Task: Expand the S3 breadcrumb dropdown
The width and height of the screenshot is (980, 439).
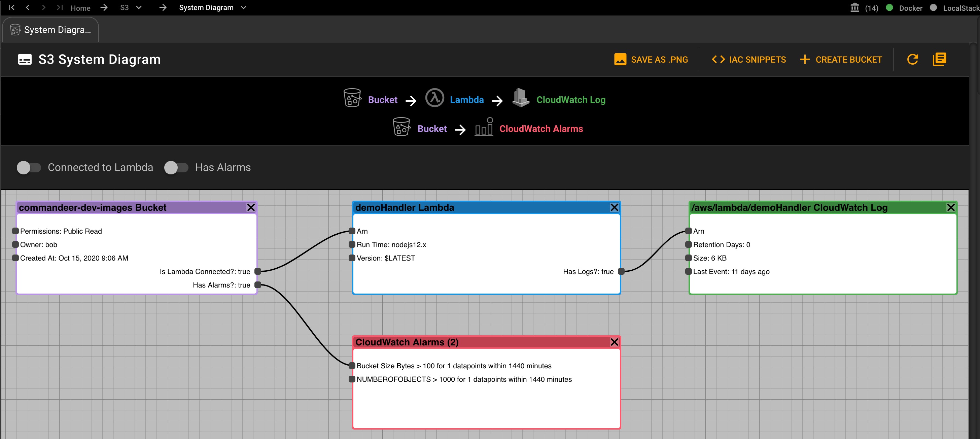Action: (139, 8)
